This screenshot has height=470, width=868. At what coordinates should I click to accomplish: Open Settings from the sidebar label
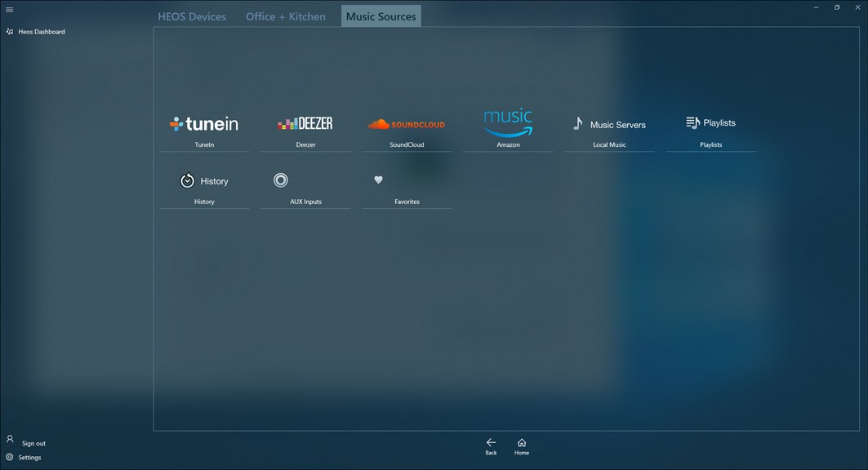pos(29,457)
